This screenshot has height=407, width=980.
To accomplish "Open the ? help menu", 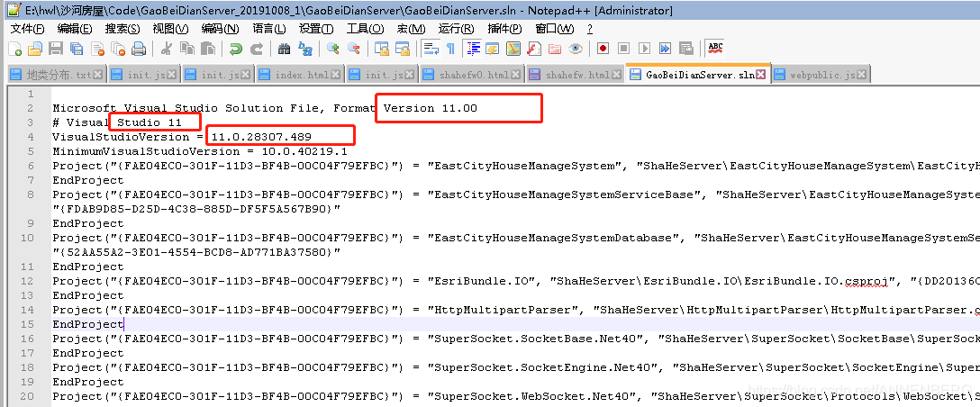I will coord(590,29).
